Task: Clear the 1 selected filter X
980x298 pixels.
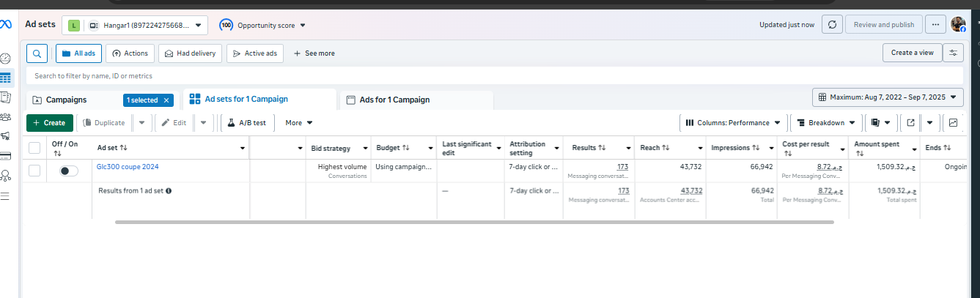Action: pyautogui.click(x=166, y=100)
